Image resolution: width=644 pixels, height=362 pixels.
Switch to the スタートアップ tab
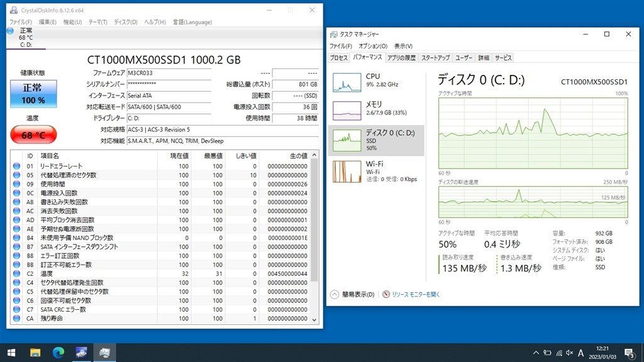click(x=435, y=58)
